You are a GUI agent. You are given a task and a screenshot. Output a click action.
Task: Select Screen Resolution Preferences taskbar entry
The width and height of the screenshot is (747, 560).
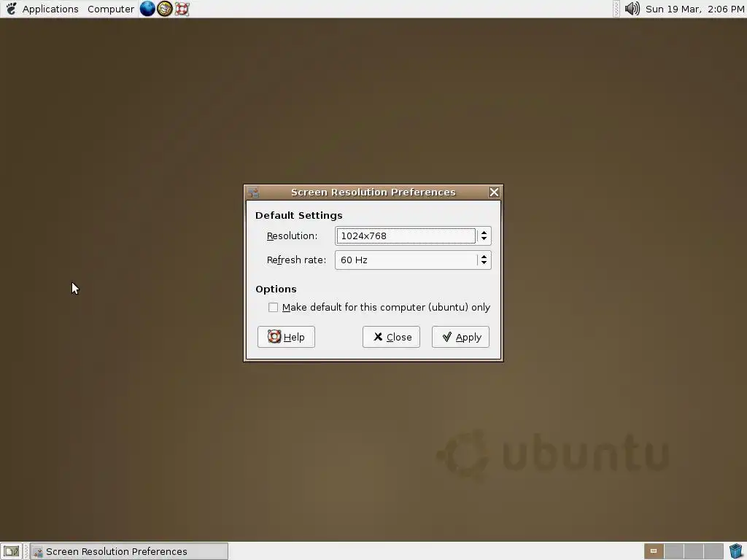click(x=130, y=551)
